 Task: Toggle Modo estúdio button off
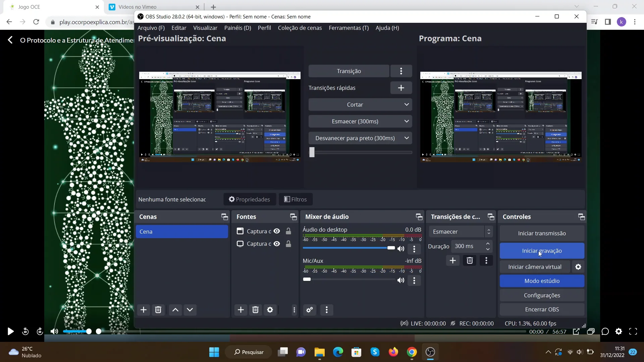coord(542,281)
